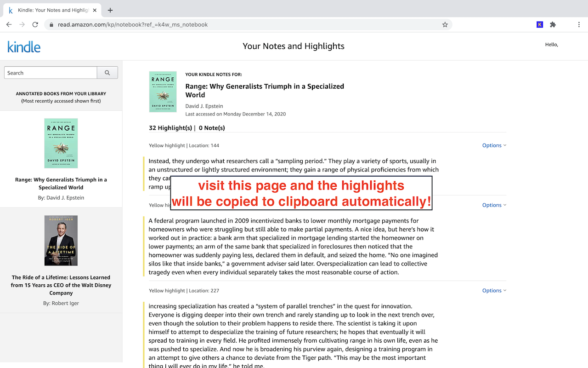This screenshot has width=588, height=368.
Task: Click the Kindle logo
Action: point(23,46)
